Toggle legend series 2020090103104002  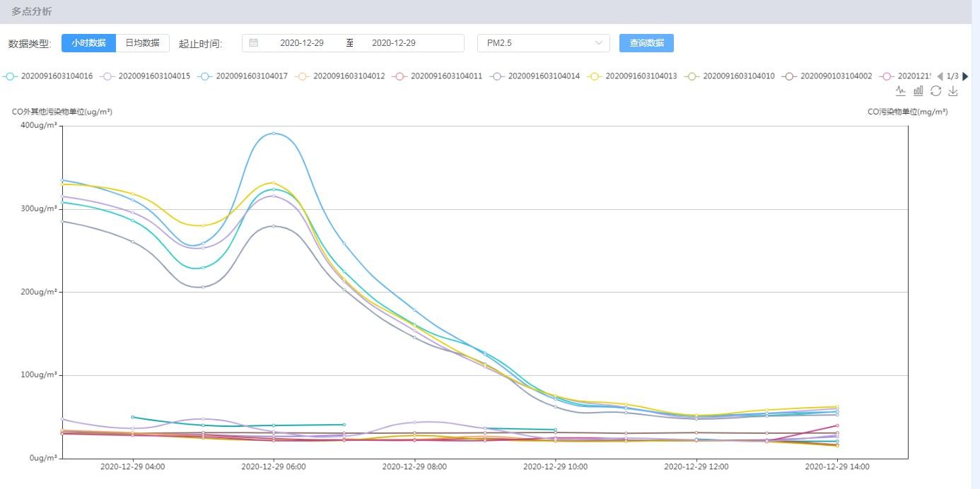point(827,76)
